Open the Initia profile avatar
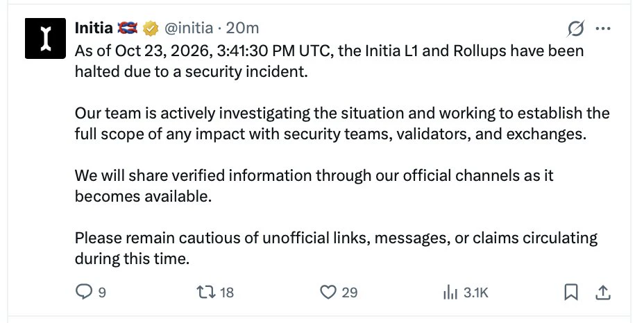Viewport: 644px width, 323px height. (45, 38)
